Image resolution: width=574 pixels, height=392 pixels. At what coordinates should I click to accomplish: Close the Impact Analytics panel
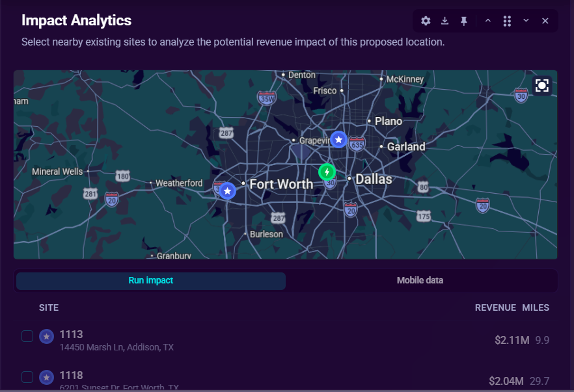pos(545,21)
